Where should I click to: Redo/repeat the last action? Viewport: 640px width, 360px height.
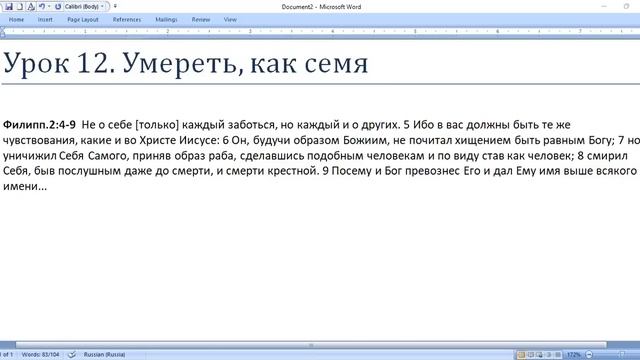click(x=58, y=7)
